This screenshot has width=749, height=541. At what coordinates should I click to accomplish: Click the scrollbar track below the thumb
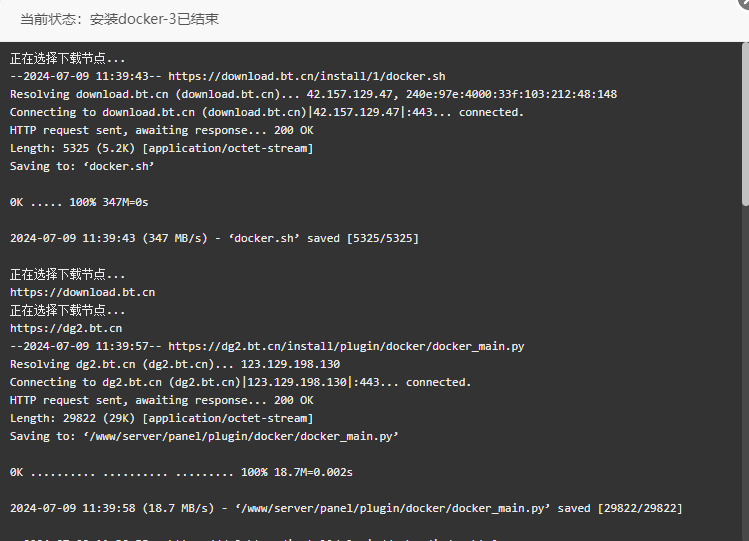tap(745, 373)
